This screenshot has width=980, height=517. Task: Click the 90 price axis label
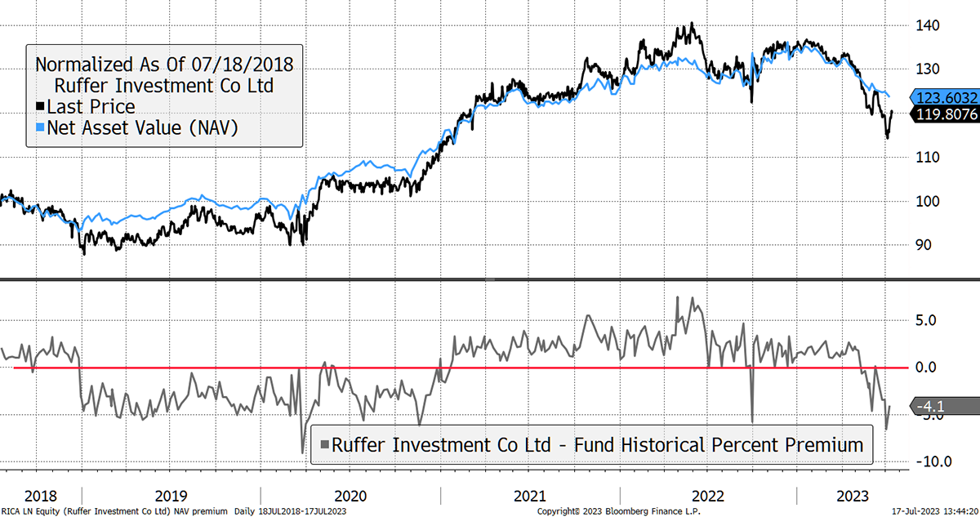(x=925, y=245)
